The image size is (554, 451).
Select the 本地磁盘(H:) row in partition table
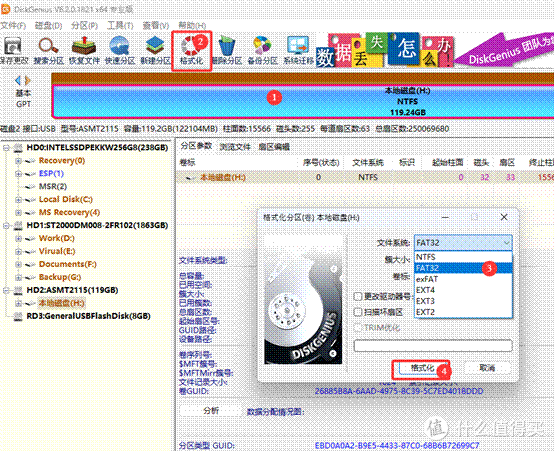point(365,177)
